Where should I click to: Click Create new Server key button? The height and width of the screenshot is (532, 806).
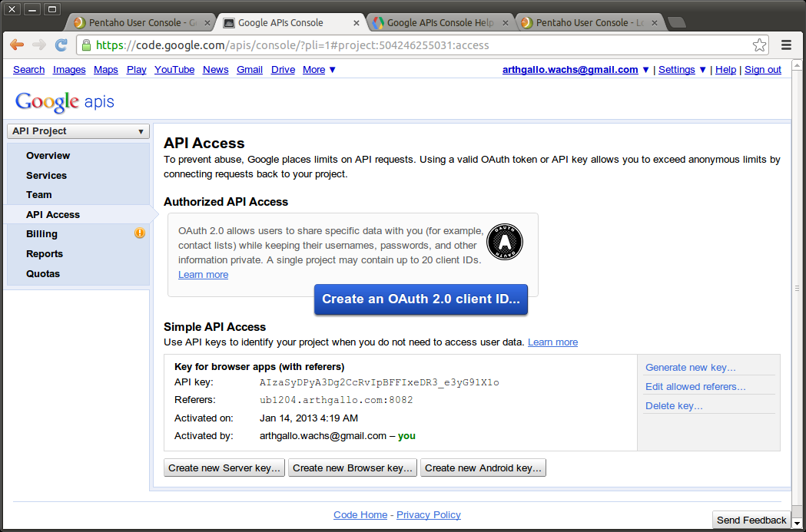tap(224, 468)
